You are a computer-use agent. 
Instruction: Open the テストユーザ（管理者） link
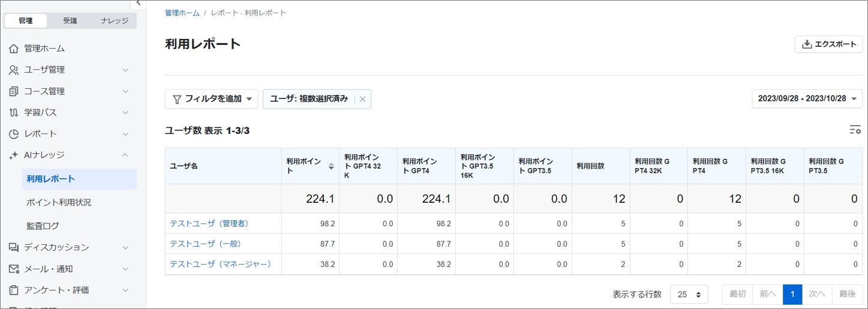(x=209, y=224)
